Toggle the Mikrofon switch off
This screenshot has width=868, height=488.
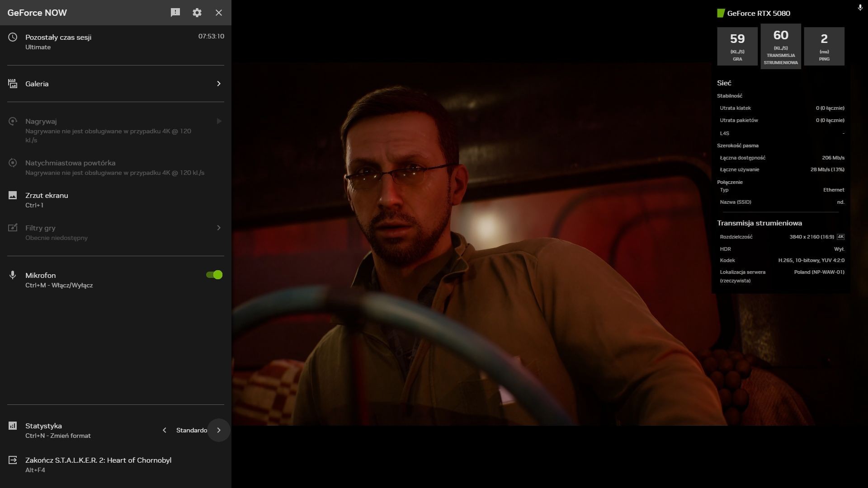(214, 275)
